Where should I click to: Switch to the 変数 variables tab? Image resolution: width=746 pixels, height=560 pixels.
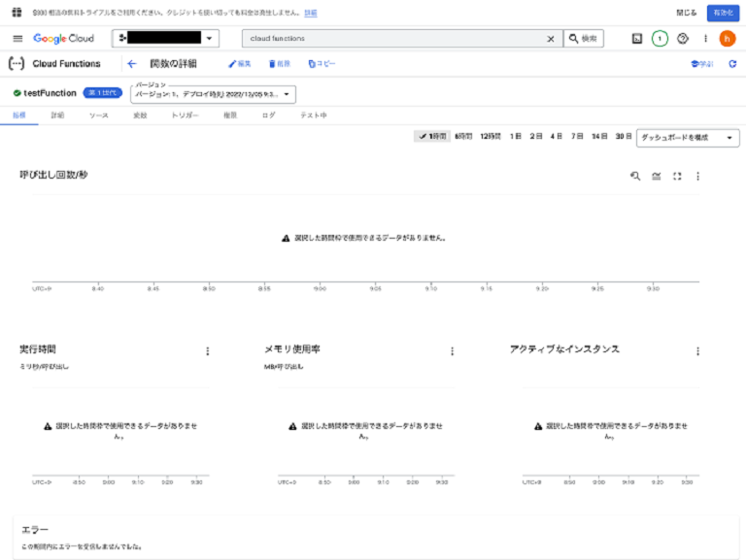(x=140, y=115)
